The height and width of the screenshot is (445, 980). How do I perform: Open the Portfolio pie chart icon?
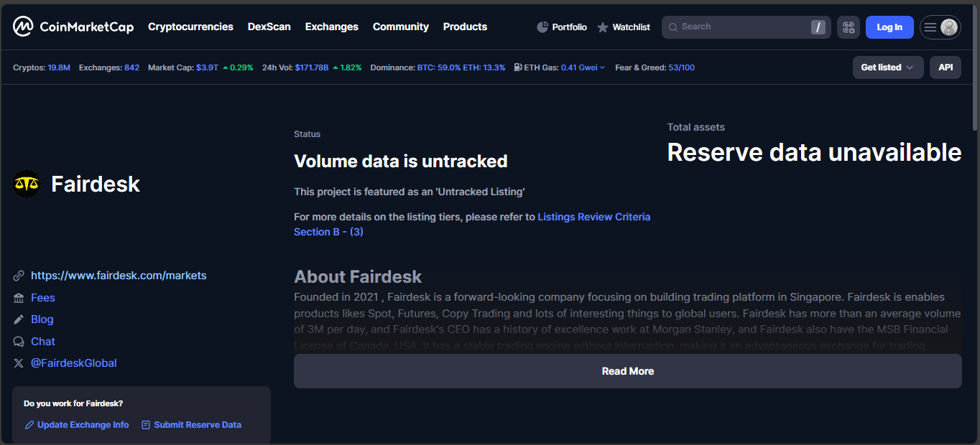coord(542,27)
